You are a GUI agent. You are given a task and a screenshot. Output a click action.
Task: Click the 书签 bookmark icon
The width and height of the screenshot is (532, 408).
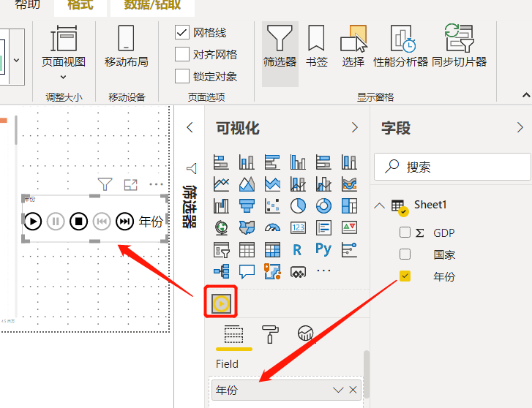click(316, 47)
